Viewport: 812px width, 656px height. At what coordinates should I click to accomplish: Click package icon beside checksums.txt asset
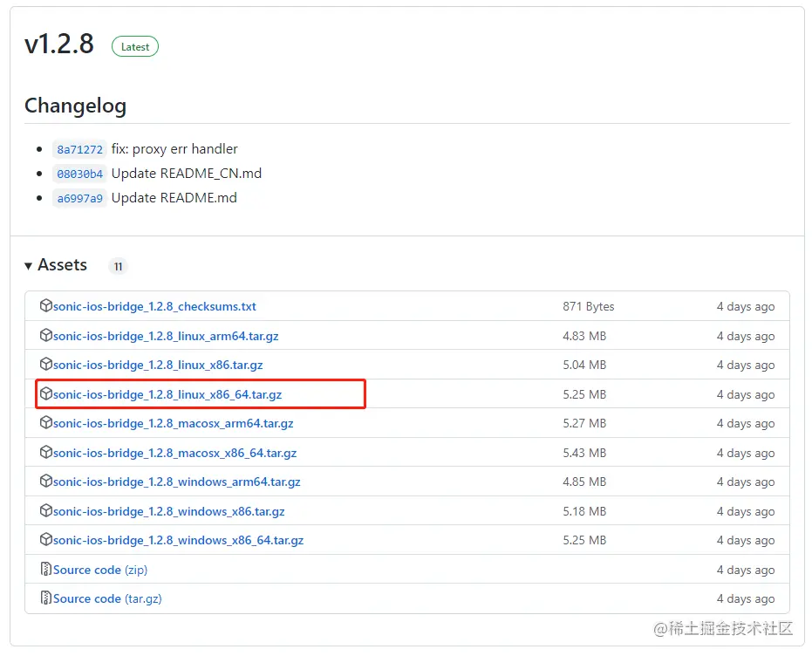[46, 305]
